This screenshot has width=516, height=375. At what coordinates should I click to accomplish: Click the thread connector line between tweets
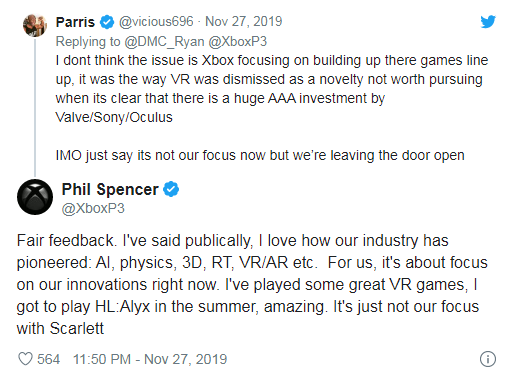tap(35, 107)
